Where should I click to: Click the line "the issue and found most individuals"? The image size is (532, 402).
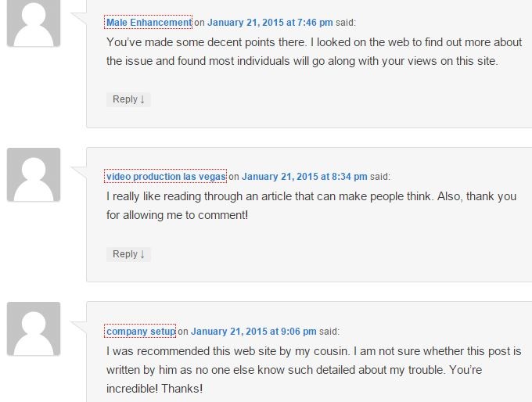pos(302,62)
